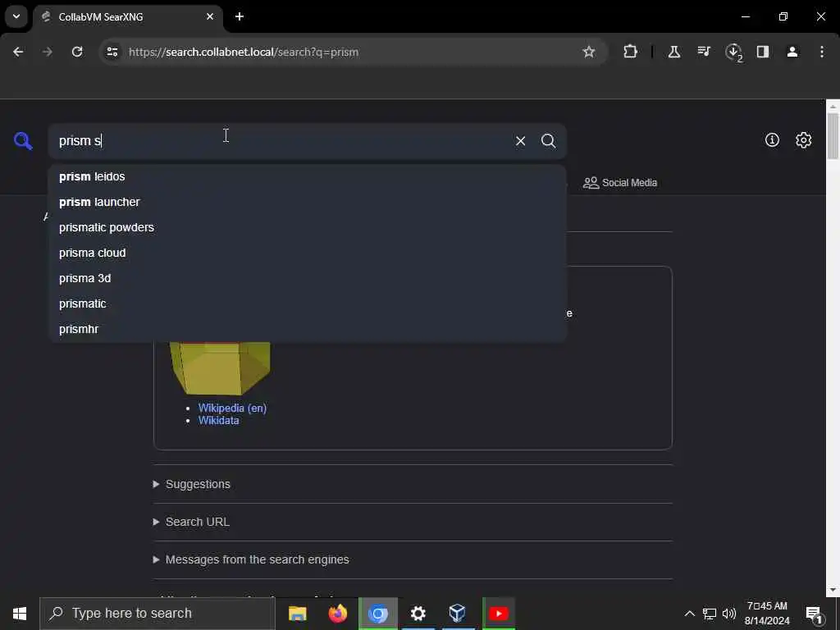This screenshot has height=630, width=840.
Task: Open the Wikidata link
Action: tap(218, 421)
